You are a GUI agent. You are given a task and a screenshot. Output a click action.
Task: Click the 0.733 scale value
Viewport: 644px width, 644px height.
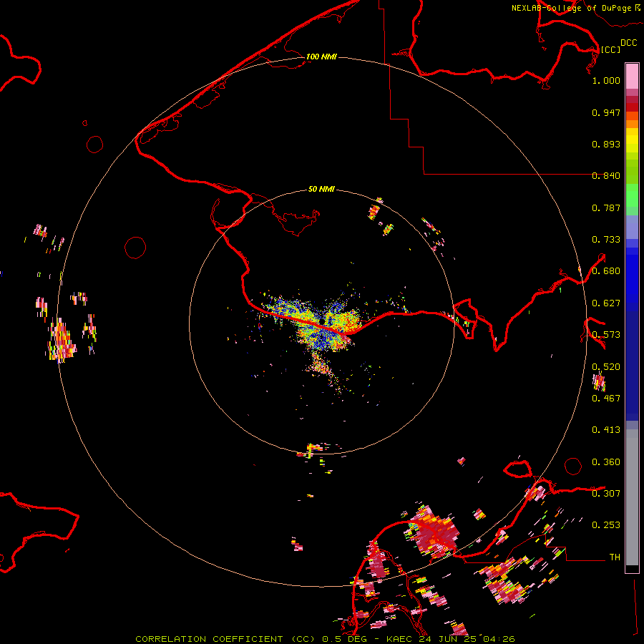click(x=606, y=240)
